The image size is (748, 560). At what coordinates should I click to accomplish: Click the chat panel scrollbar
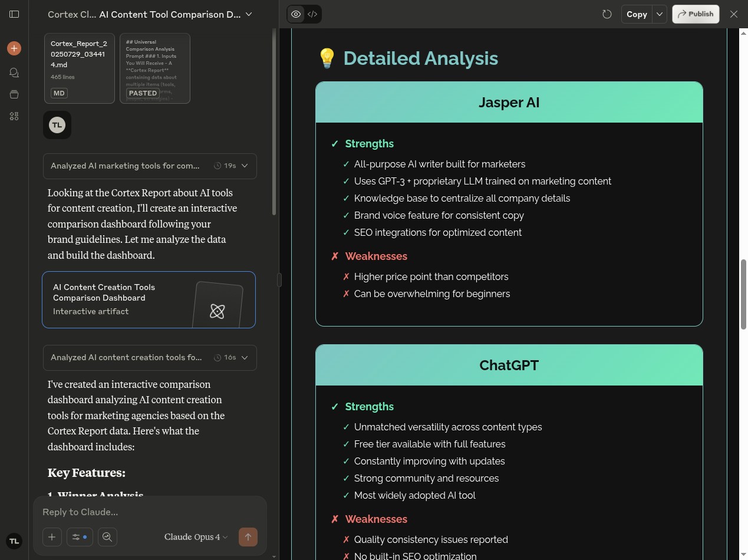[x=274, y=122]
